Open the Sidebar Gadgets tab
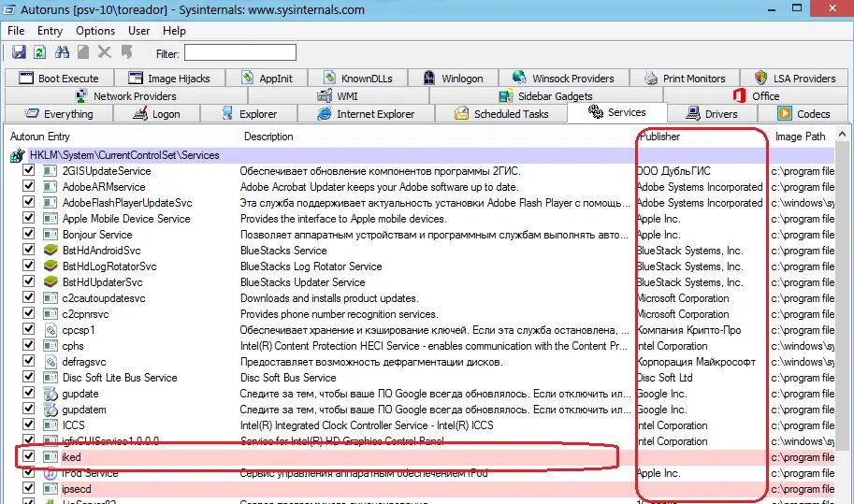854x504 pixels. [545, 96]
